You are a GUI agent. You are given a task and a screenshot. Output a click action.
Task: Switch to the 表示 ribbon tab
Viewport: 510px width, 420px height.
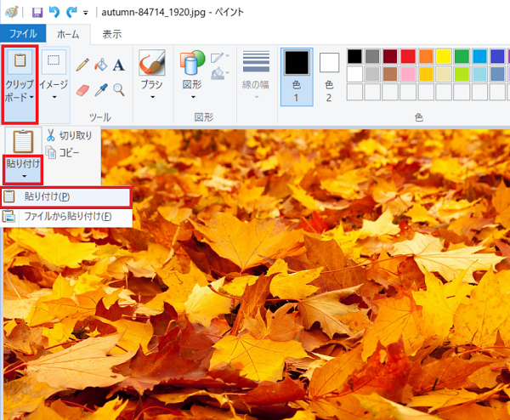coord(112,34)
